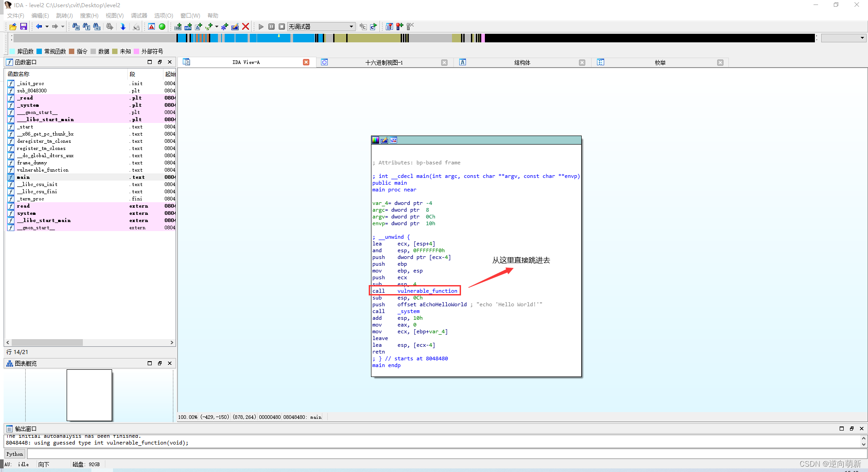Image resolution: width=868 pixels, height=472 pixels.
Task: Select _read in the functions list
Action: click(x=91, y=98)
